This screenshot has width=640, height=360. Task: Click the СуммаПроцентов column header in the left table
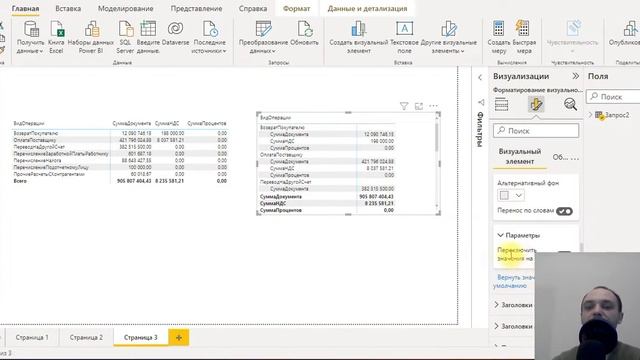point(207,123)
